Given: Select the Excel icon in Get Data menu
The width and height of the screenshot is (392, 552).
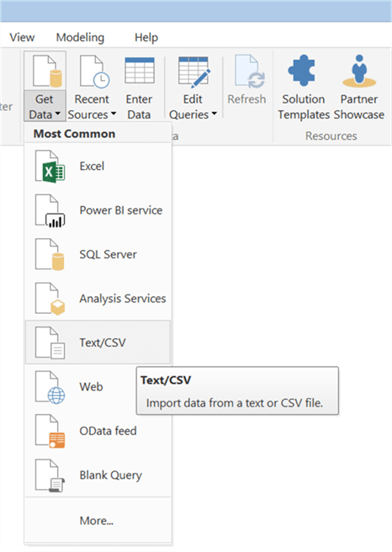Looking at the screenshot, I should [50, 167].
